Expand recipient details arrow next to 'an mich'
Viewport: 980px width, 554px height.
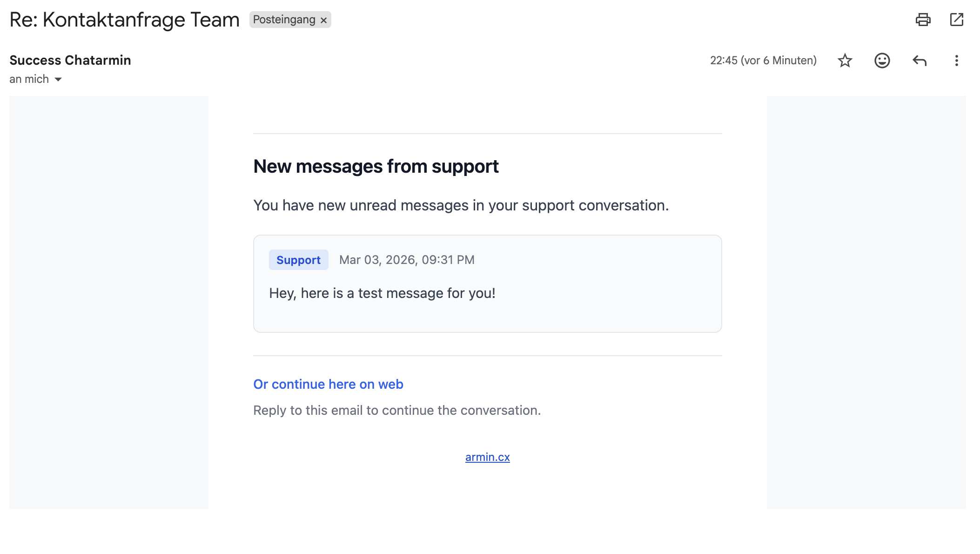coord(58,80)
